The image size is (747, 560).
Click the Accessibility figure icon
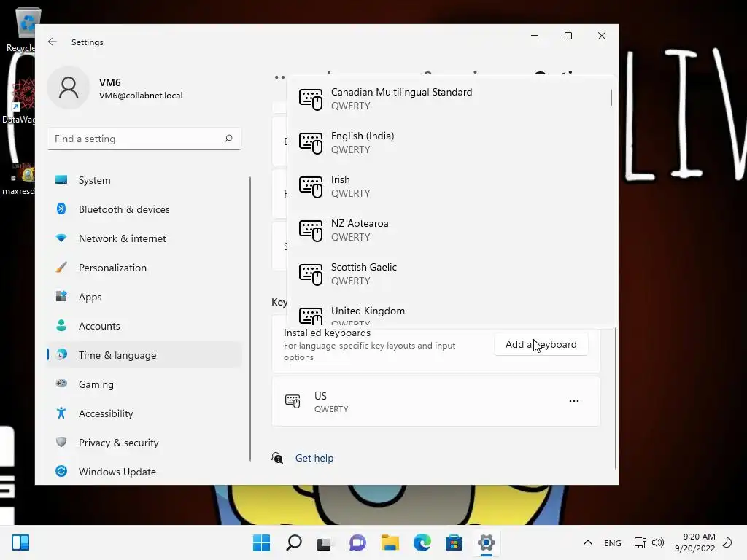[61, 413]
